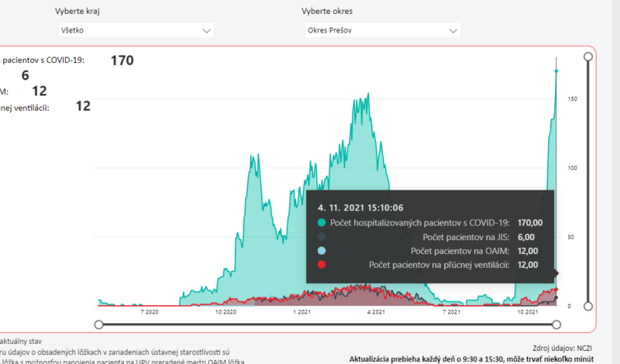This screenshot has width=620, height=364.
Task: Click the teal data point at chart peak
Action: [x=556, y=71]
